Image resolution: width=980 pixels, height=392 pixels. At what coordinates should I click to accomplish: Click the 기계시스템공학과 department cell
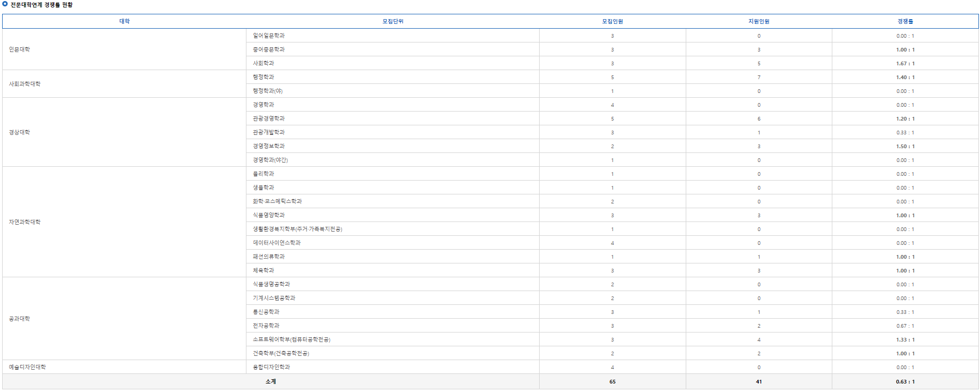tap(393, 298)
